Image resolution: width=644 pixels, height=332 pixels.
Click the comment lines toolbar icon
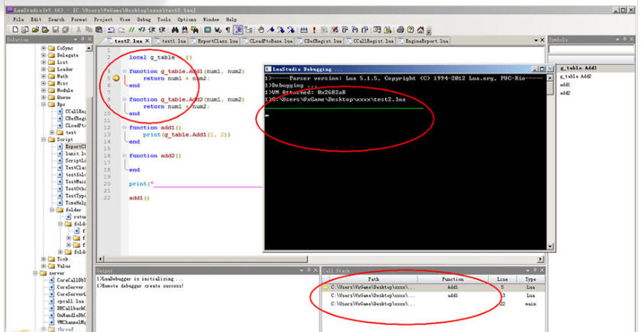[133, 30]
